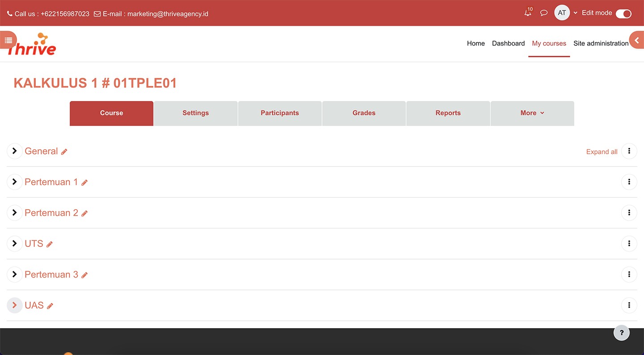Go to Site administration in navigation
Image resolution: width=644 pixels, height=355 pixels.
601,43
